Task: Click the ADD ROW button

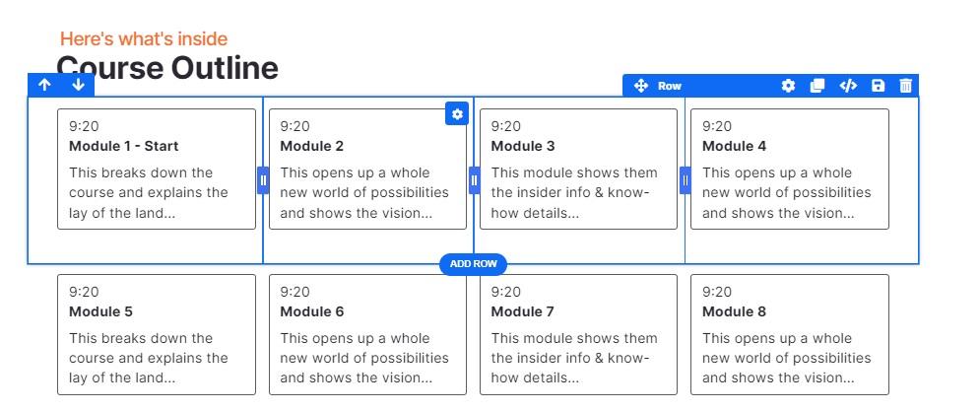Action: 473,264
